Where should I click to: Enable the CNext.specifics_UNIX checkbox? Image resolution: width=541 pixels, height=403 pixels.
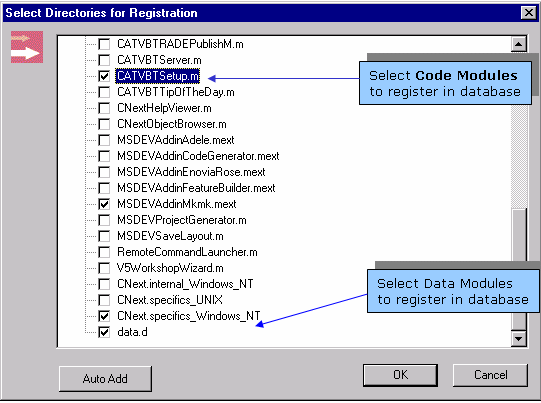coord(104,300)
